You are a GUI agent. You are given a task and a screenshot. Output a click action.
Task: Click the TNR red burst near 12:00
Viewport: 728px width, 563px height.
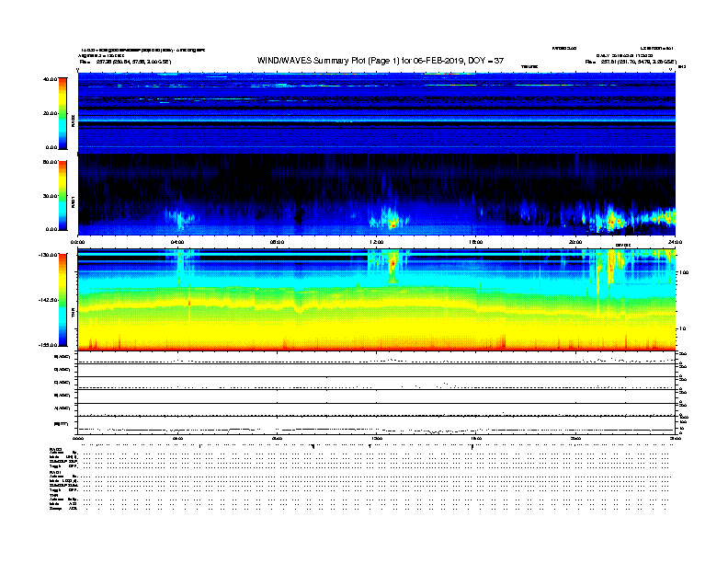[392, 264]
